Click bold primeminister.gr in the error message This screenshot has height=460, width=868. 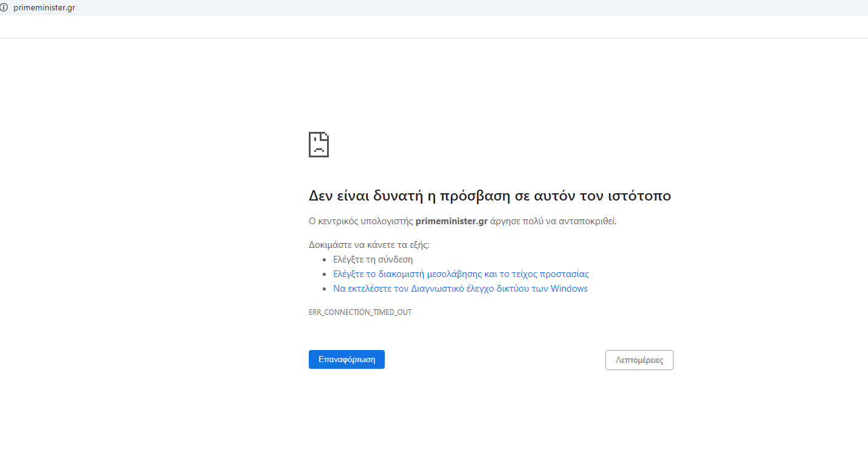(451, 221)
